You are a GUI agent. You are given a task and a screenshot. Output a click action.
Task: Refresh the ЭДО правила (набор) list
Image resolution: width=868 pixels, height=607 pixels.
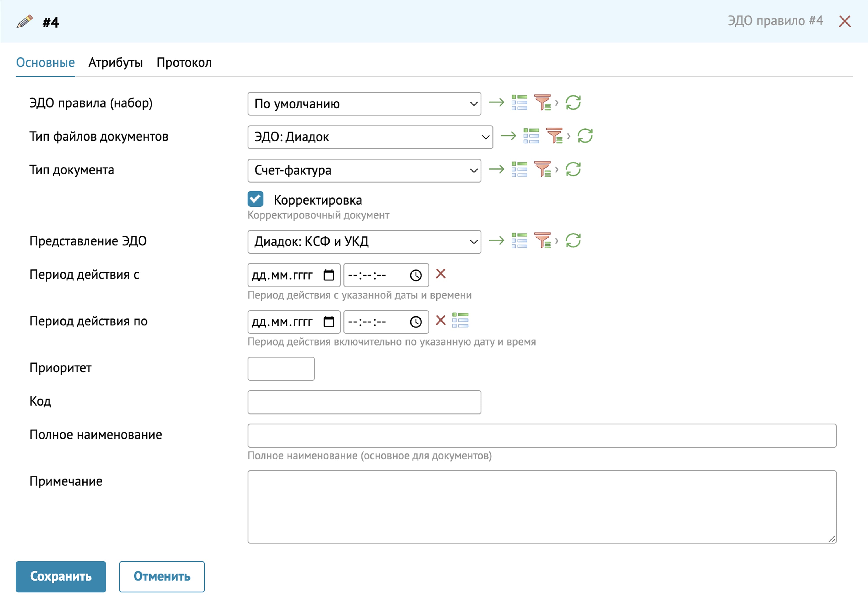pyautogui.click(x=573, y=102)
